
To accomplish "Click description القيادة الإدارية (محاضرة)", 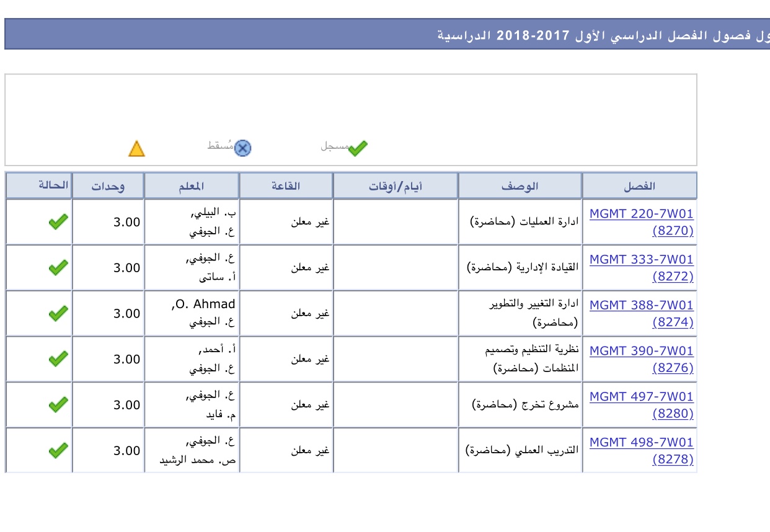I will pos(523,268).
